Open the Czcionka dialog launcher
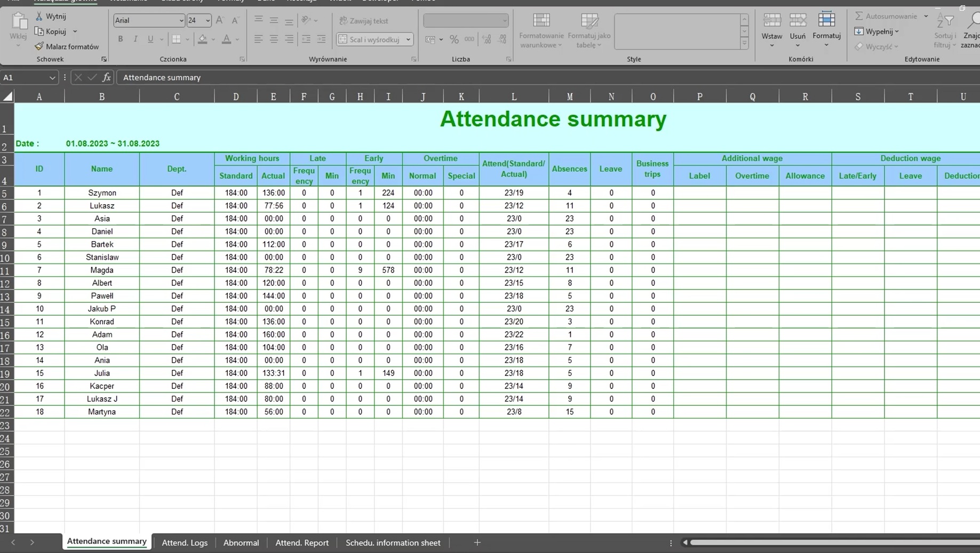The width and height of the screenshot is (980, 553). point(242,59)
